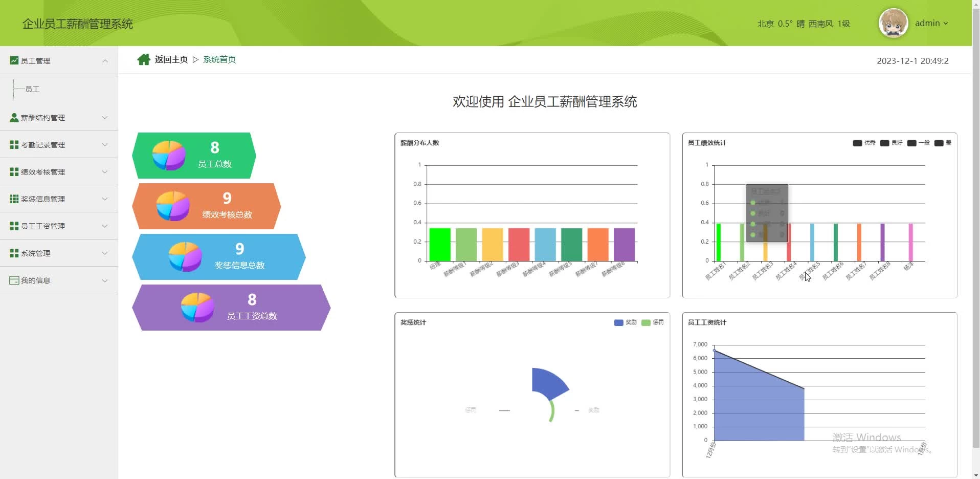The height and width of the screenshot is (479, 980).
Task: Click the pink 杨洋 bar in 员工绩效统计
Action: 910,243
